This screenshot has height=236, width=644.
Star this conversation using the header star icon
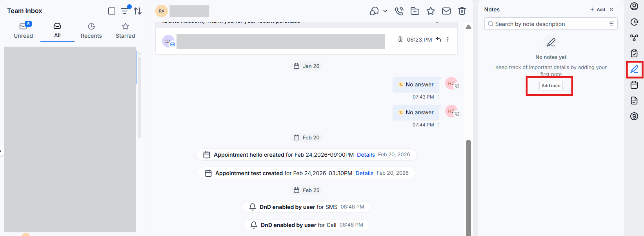coord(431,11)
